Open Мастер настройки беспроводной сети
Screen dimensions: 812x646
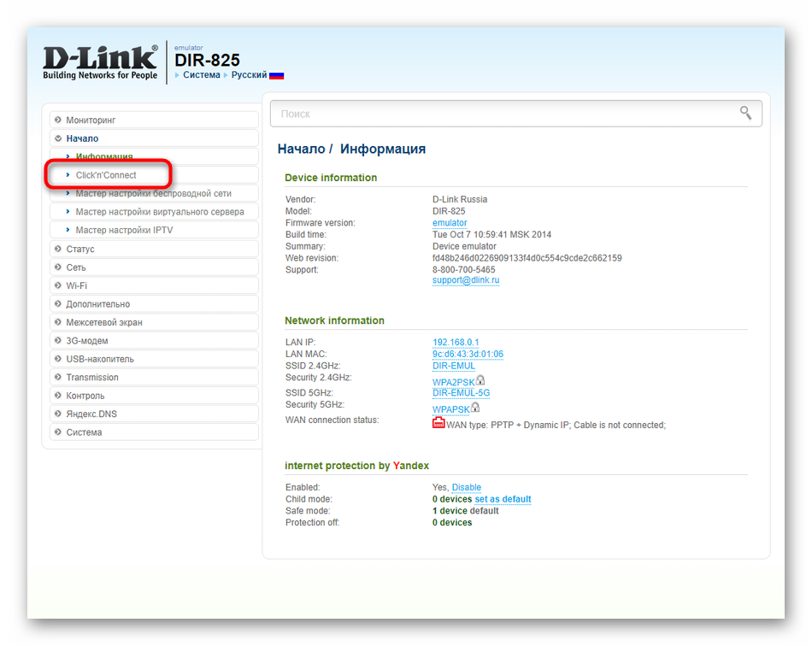[153, 193]
